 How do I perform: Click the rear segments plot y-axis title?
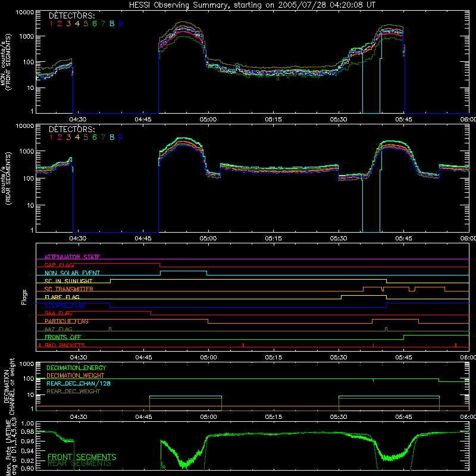(x=5, y=178)
